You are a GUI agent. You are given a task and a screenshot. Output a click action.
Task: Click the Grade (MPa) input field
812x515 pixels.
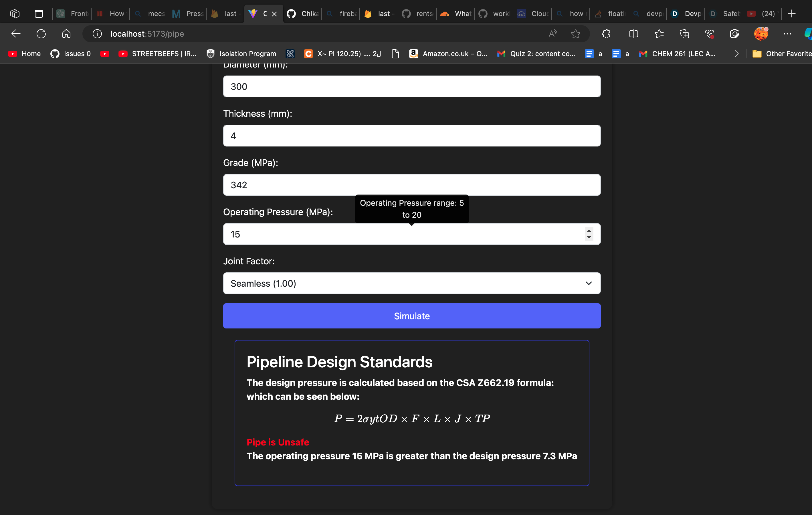pyautogui.click(x=411, y=185)
